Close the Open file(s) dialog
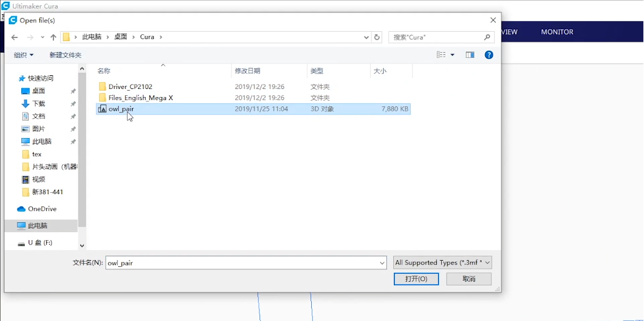 (493, 20)
